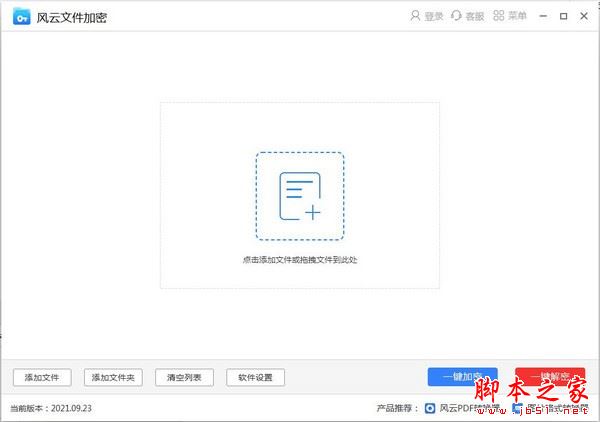
Task: Click the red 一键解密 button
Action: [550, 376]
